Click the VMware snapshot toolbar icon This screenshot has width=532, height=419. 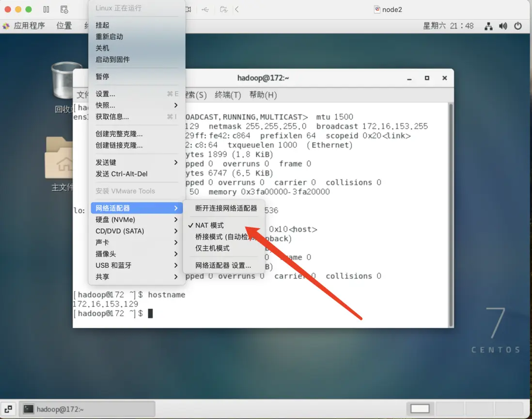[64, 10]
